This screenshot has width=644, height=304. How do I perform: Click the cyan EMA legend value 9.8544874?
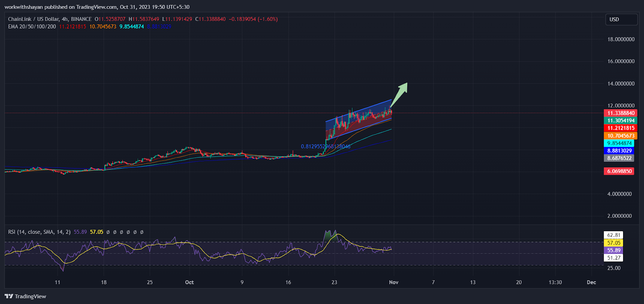tap(132, 27)
